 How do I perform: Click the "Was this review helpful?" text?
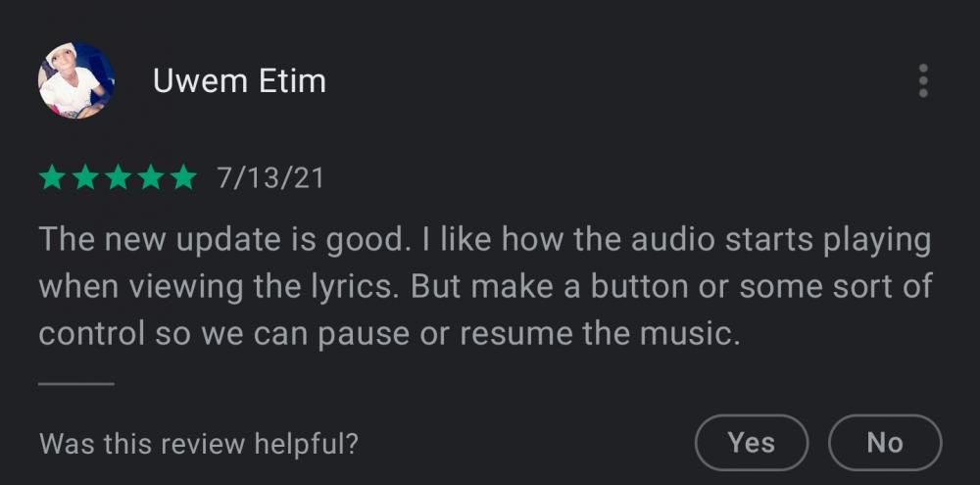[199, 444]
